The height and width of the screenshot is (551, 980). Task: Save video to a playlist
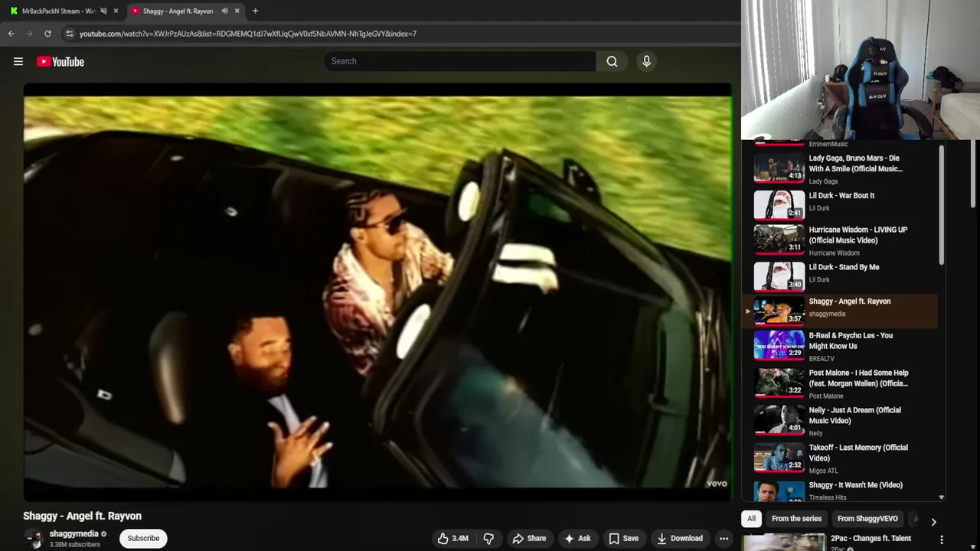coord(623,539)
